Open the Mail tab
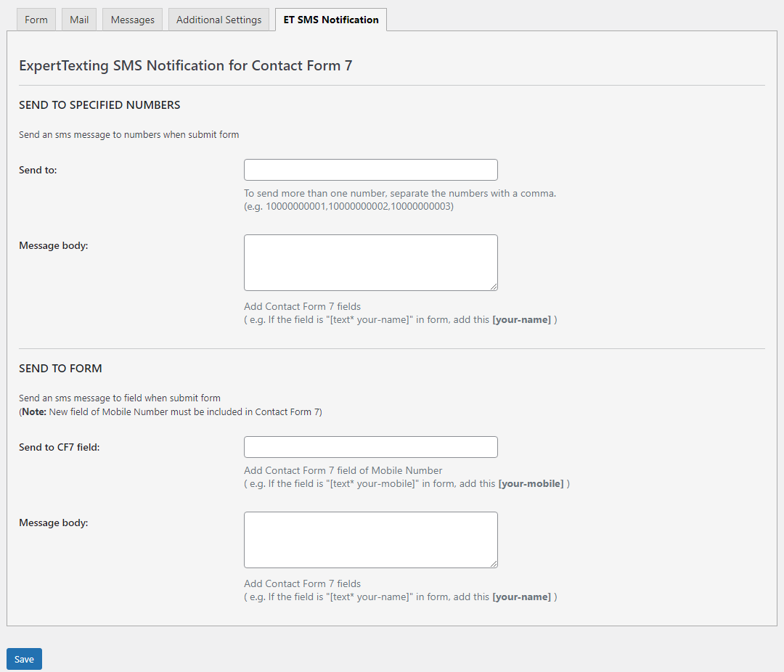Viewport: 784px width, 672px height. pos(79,20)
